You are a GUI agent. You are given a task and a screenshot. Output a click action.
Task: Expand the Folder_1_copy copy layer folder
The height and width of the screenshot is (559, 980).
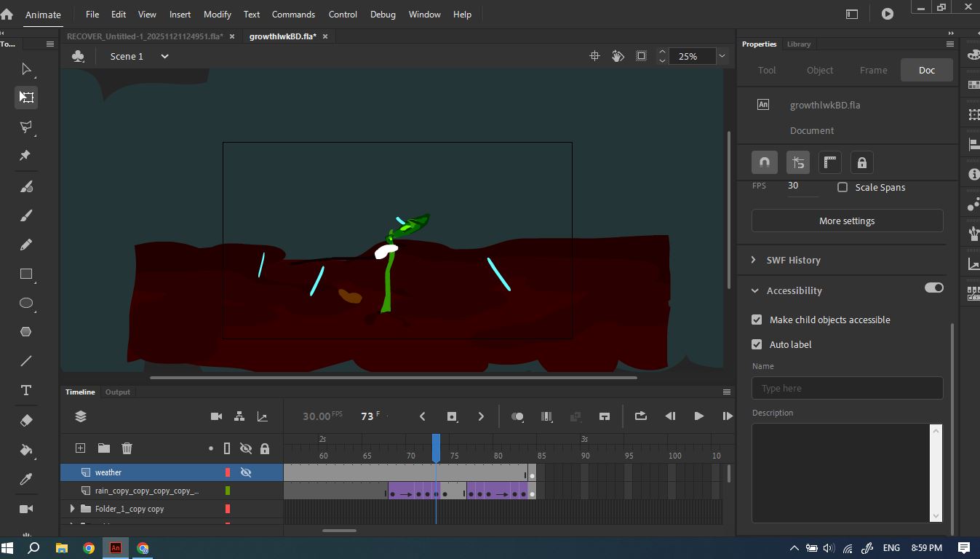click(x=72, y=509)
